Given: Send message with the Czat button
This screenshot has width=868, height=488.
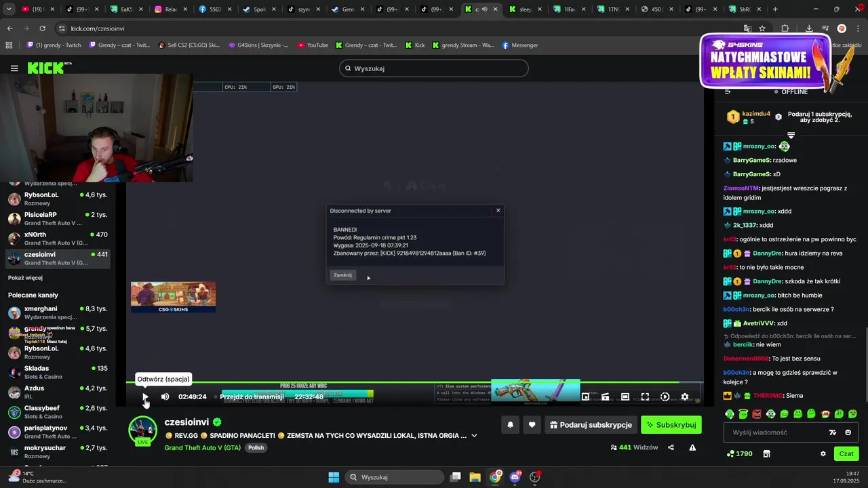Looking at the screenshot, I should tap(846, 453).
